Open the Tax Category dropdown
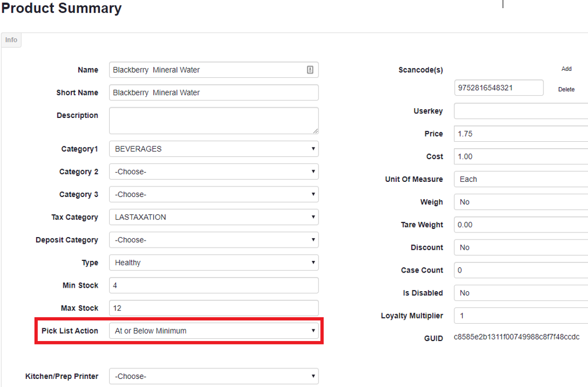Image resolution: width=588 pixels, height=387 pixels. click(214, 217)
